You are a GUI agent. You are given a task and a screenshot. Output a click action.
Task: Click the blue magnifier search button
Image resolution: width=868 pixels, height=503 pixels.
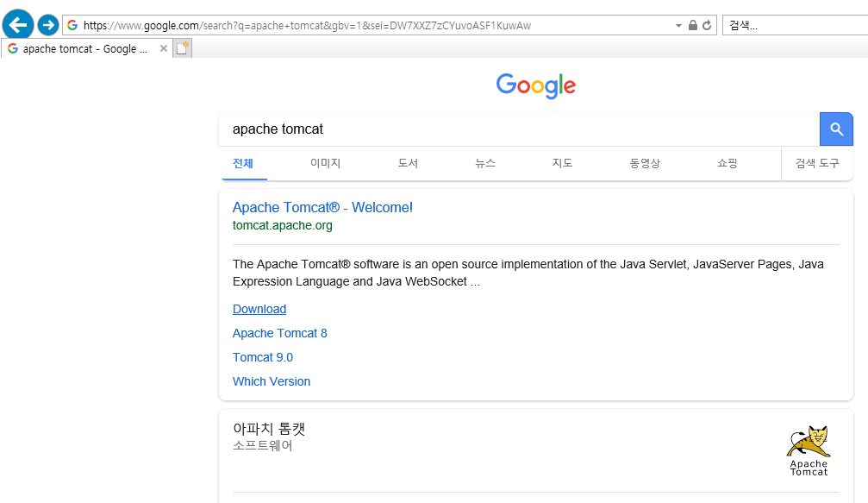[836, 129]
